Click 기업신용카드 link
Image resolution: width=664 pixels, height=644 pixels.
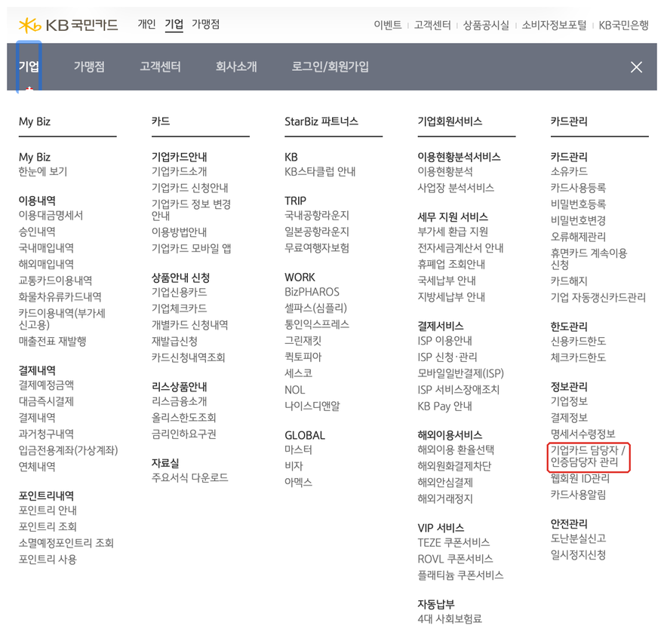click(179, 293)
